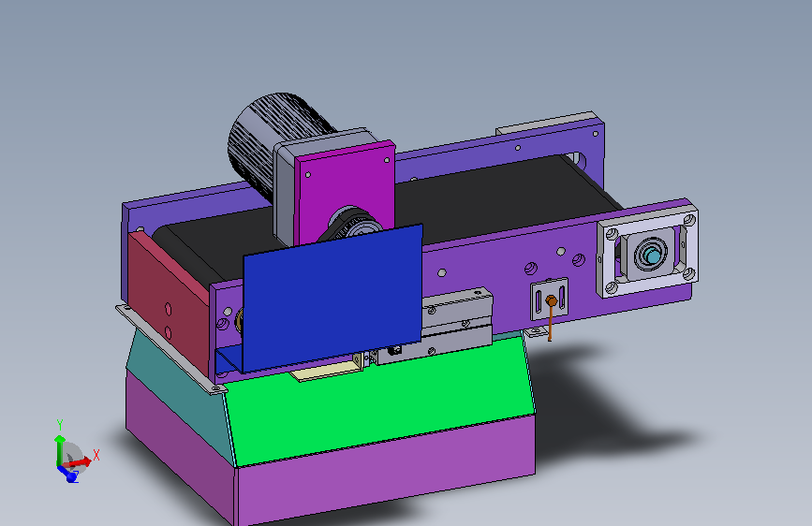Image resolution: width=812 pixels, height=526 pixels.
Task: Click the cyan shaft end in the bearing
Action: (653, 256)
